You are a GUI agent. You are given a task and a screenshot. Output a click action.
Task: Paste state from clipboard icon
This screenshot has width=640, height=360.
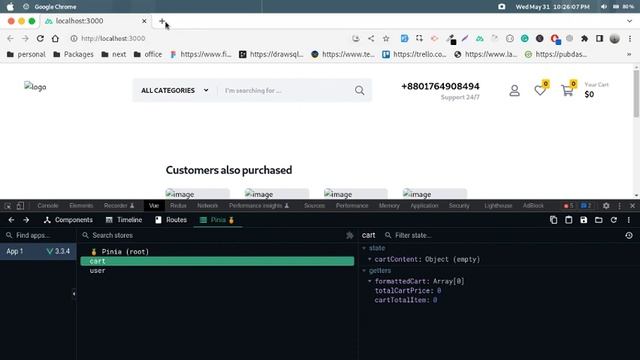(x=569, y=220)
